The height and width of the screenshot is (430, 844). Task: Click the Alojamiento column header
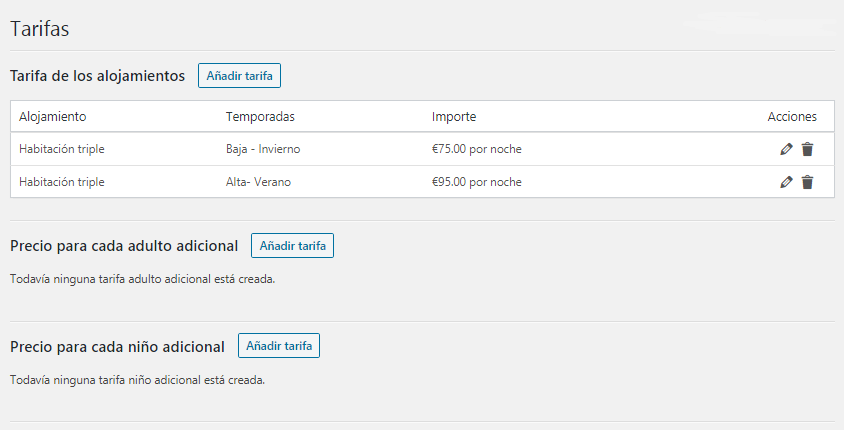[52, 117]
